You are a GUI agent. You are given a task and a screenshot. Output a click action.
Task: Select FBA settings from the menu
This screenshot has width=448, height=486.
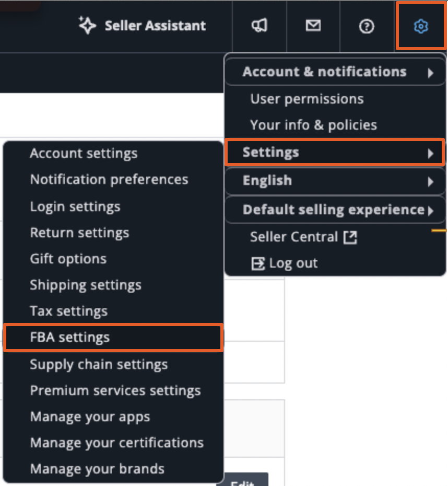pyautogui.click(x=113, y=338)
